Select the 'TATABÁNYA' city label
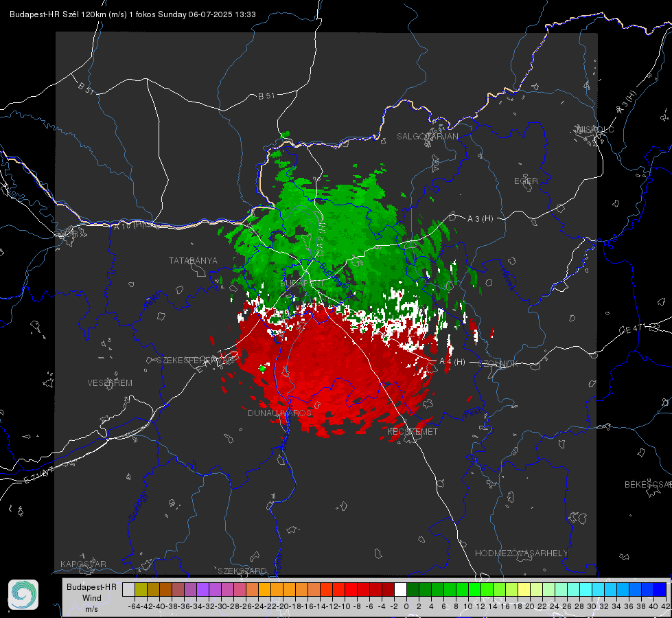Screen dimensions: 672x618 point(193,260)
